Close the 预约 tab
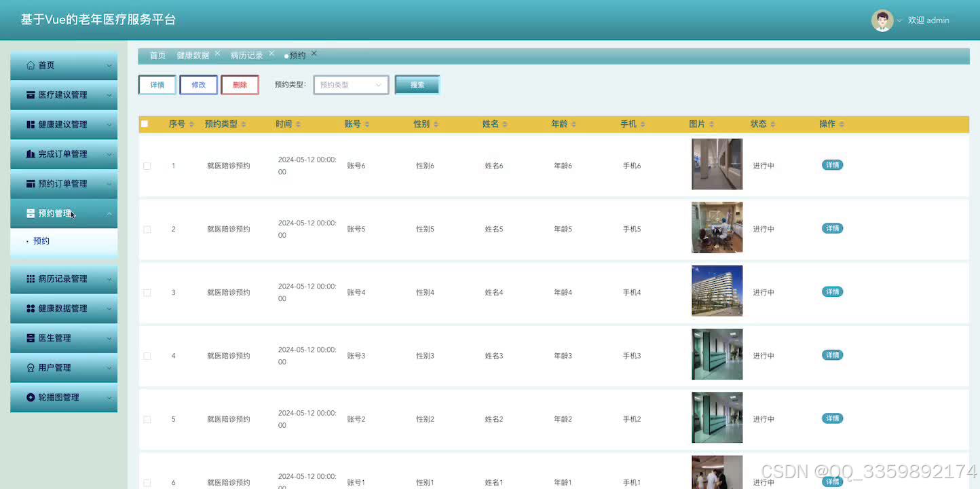The image size is (980, 489). [x=314, y=53]
